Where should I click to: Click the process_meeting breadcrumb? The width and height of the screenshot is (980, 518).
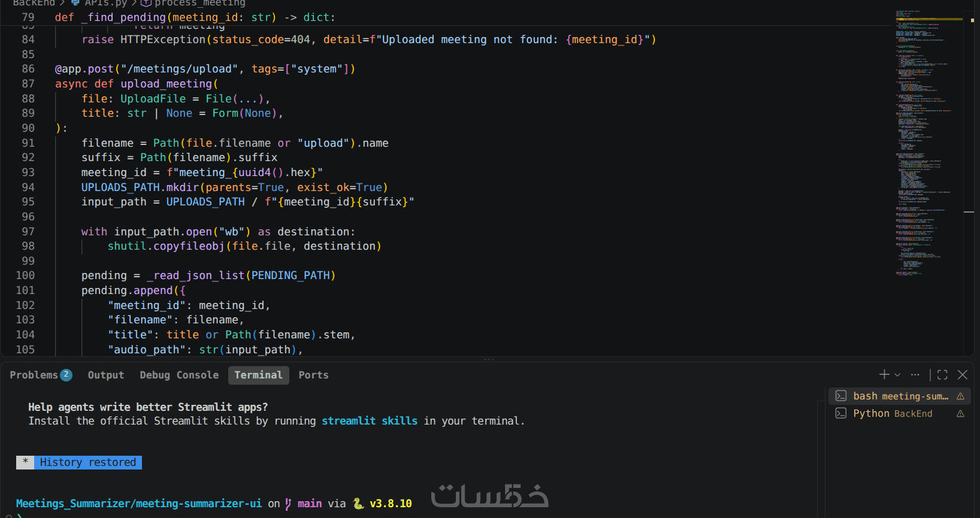coord(200,3)
